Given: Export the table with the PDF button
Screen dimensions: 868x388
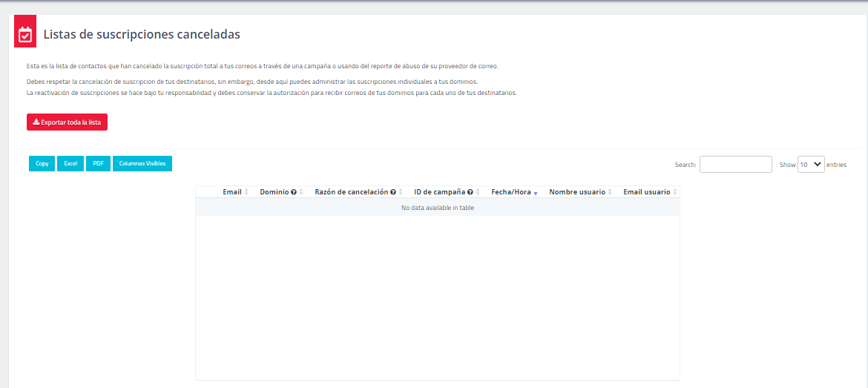Looking at the screenshot, I should 98,163.
